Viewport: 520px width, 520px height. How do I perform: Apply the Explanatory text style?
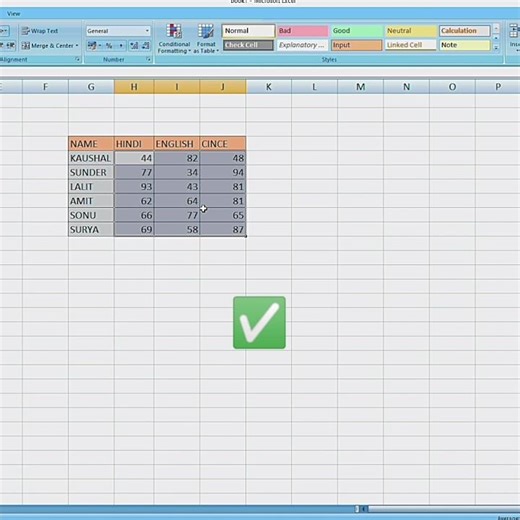(x=302, y=45)
